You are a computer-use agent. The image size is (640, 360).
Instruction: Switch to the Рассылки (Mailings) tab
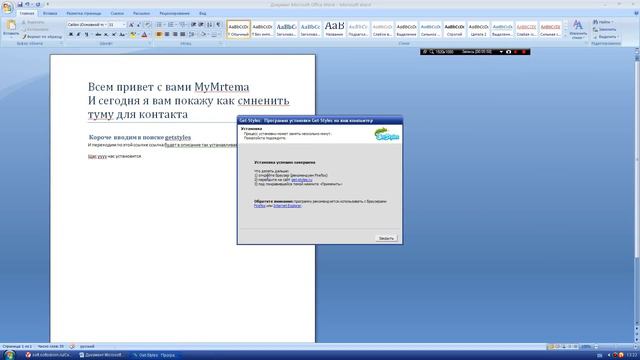point(141,13)
